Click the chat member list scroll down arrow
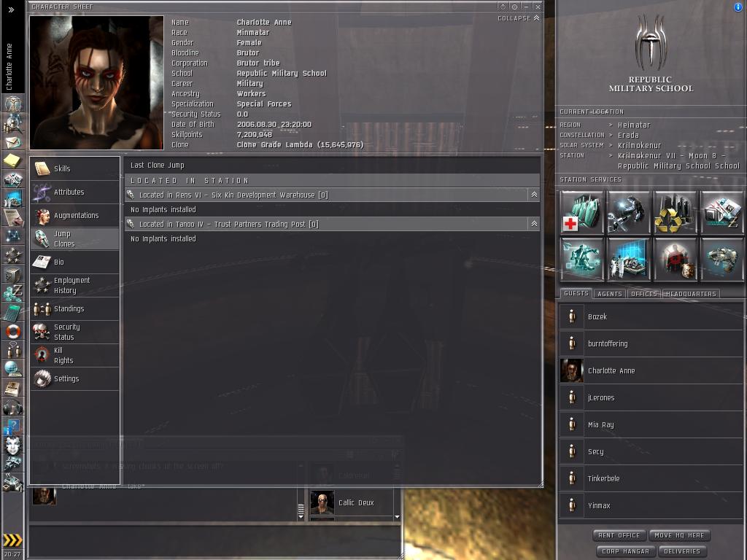The height and width of the screenshot is (560, 747). [x=397, y=517]
